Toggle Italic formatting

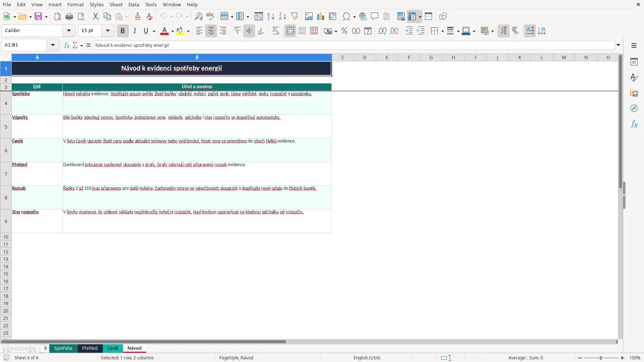pyautogui.click(x=135, y=31)
